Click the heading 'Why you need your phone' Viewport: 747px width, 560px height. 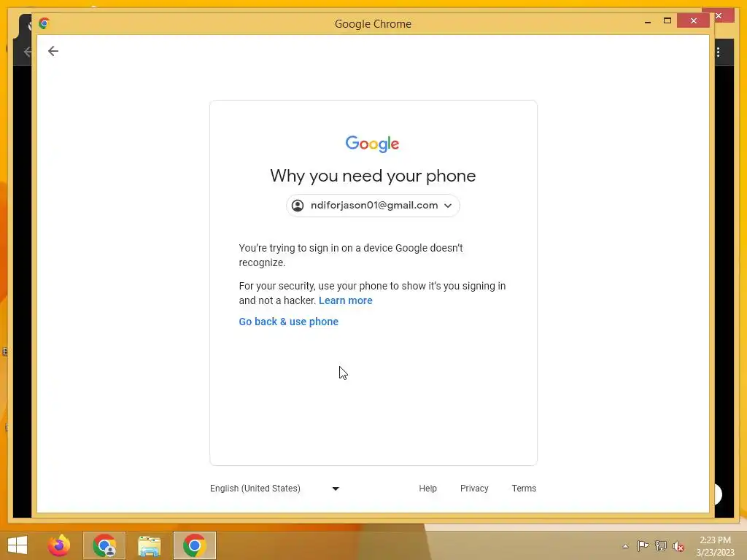[x=373, y=176]
